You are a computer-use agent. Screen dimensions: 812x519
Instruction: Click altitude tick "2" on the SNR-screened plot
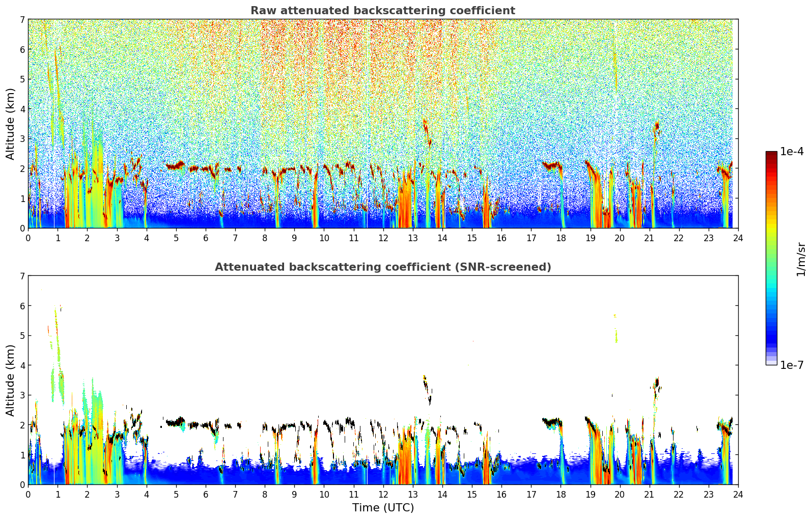[x=22, y=425]
